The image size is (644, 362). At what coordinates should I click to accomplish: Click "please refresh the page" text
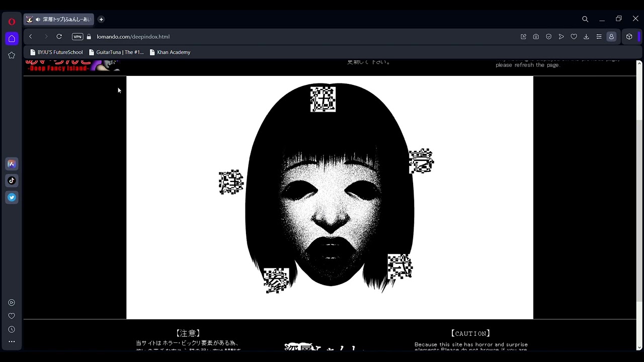[528, 65]
